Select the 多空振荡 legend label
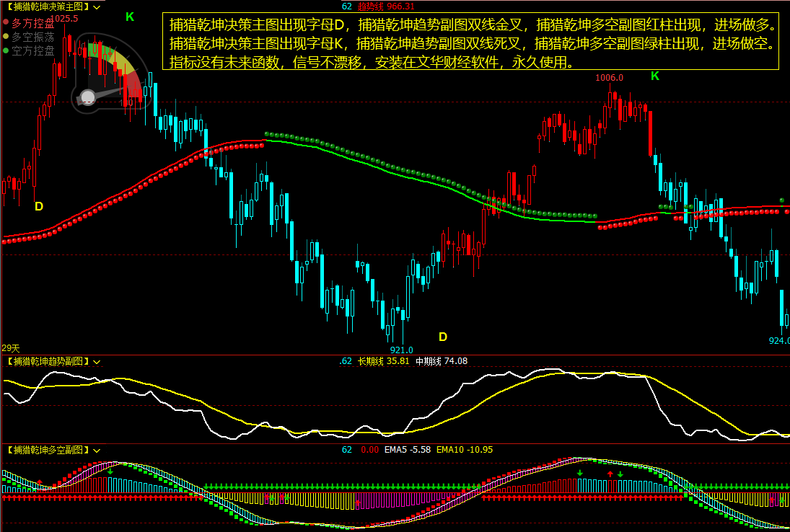The width and height of the screenshot is (790, 532). (33, 37)
